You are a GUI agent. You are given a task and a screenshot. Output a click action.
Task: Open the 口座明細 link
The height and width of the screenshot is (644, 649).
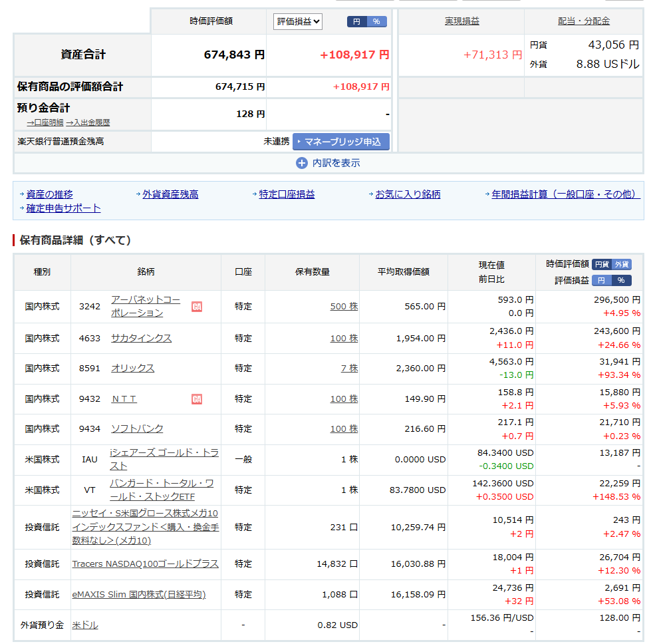(x=45, y=122)
